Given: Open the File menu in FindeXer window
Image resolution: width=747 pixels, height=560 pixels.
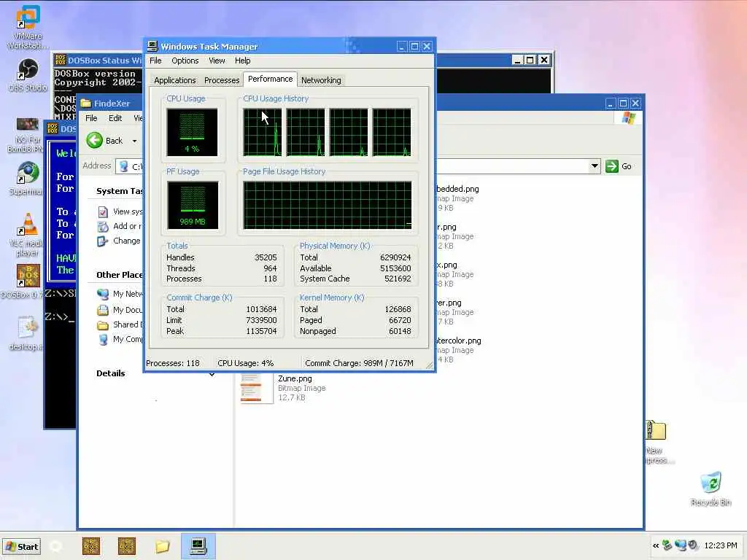Looking at the screenshot, I should tap(91, 118).
